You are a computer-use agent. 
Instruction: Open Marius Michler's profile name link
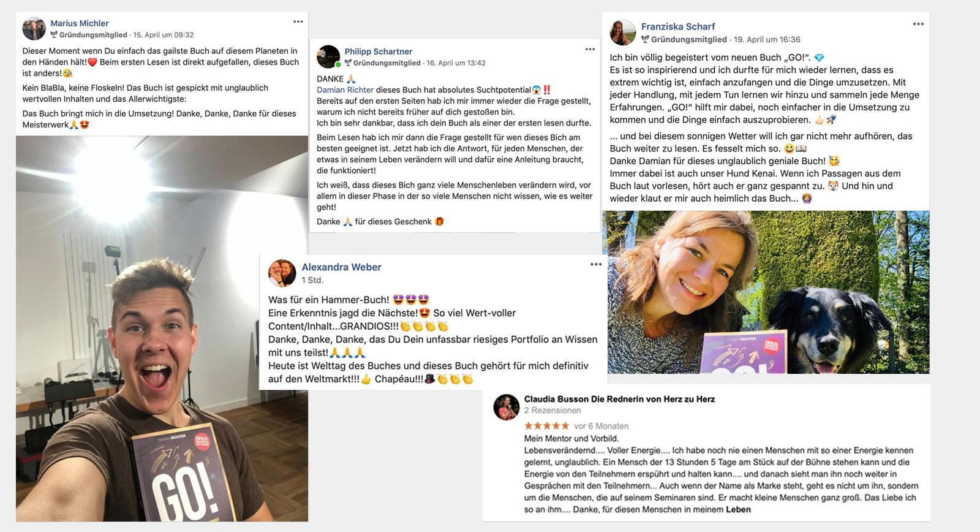tap(80, 23)
